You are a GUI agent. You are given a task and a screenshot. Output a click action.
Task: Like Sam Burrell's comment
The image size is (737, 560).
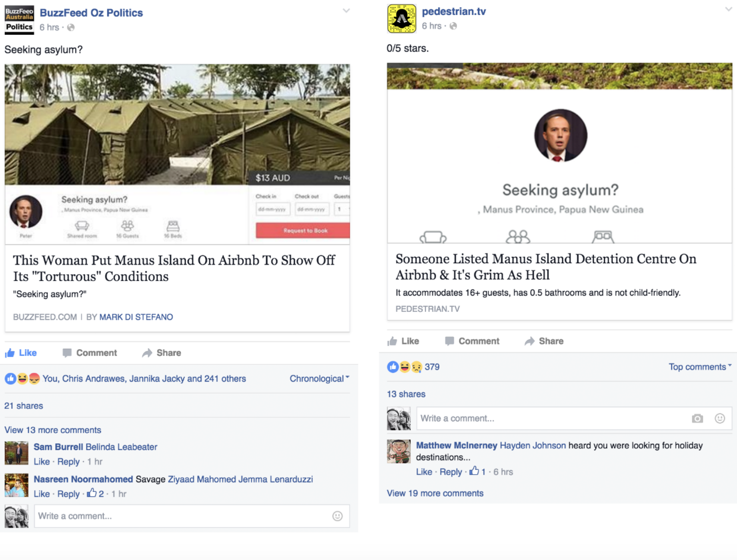(42, 462)
